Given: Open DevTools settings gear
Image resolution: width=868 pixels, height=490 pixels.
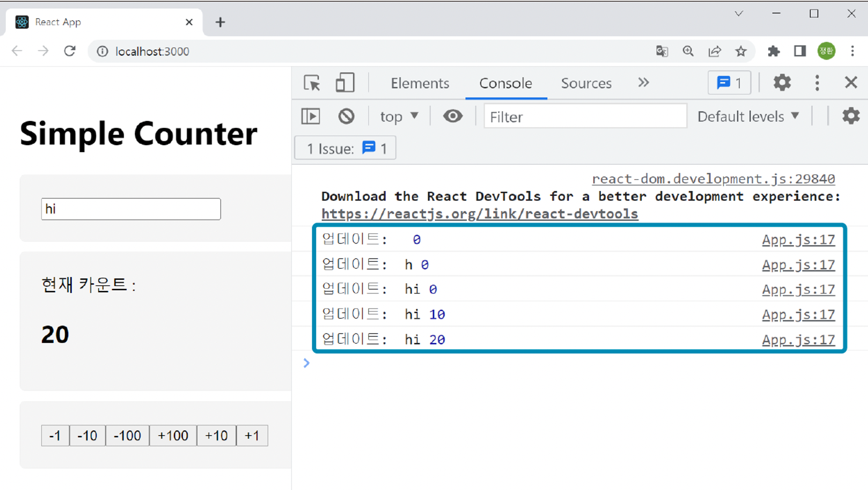Looking at the screenshot, I should click(x=782, y=82).
